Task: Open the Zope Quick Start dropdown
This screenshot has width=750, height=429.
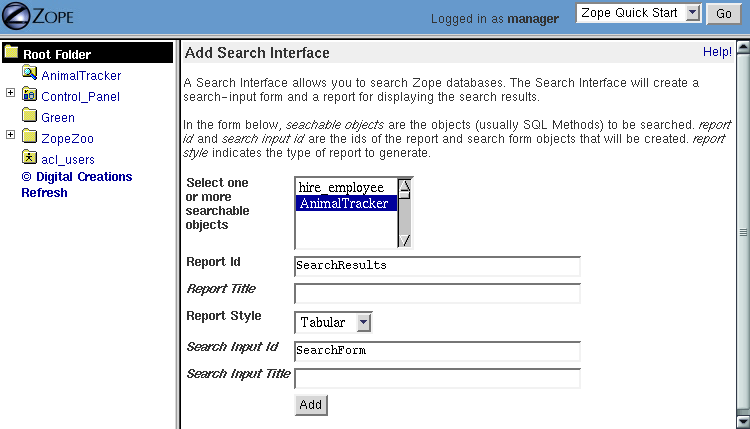Action: 694,12
